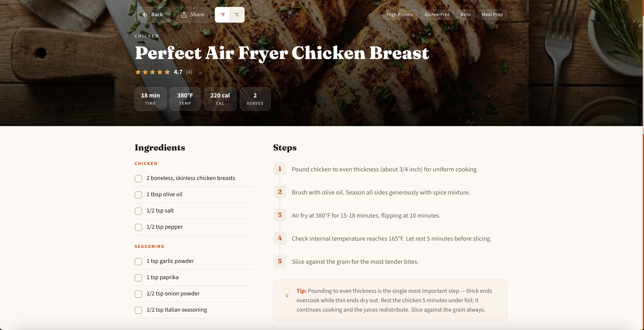Image resolution: width=644 pixels, height=330 pixels.
Task: Click the first star in the rating
Action: (138, 72)
